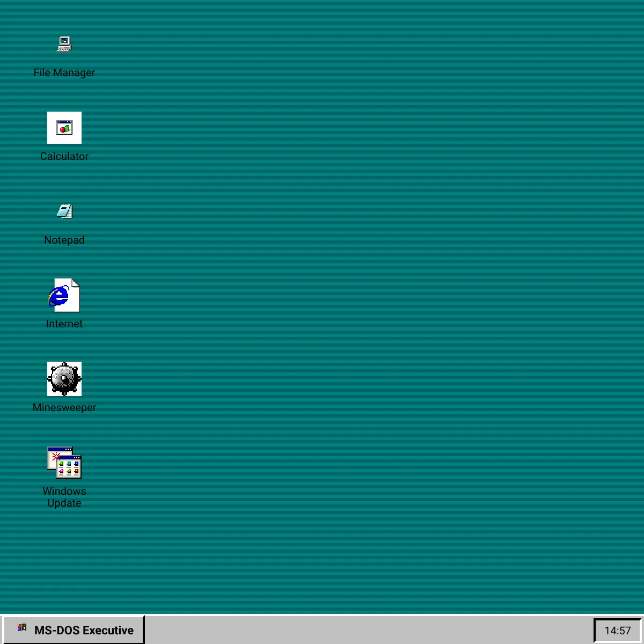Select the Minesweeper label under its icon
The image size is (644, 644).
tap(64, 407)
